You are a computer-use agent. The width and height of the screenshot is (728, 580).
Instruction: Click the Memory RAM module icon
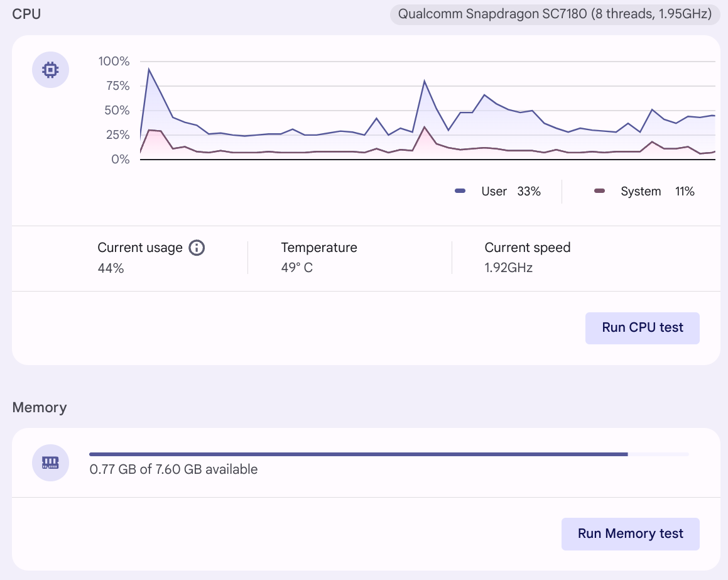point(50,463)
